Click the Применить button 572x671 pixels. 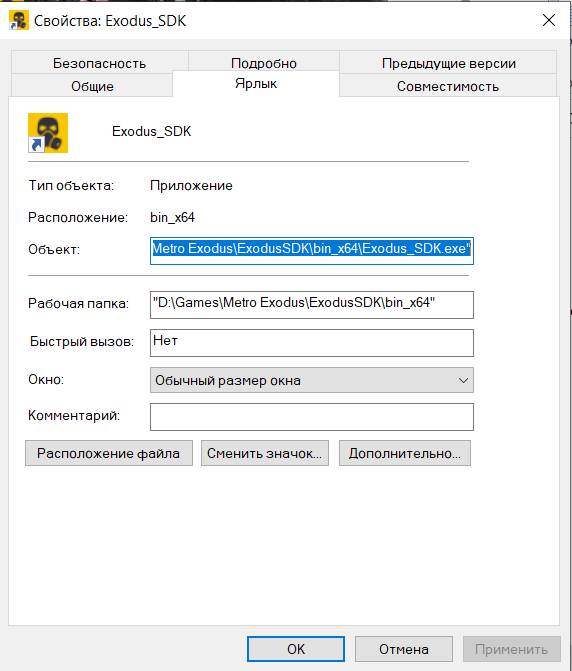pyautogui.click(x=512, y=649)
